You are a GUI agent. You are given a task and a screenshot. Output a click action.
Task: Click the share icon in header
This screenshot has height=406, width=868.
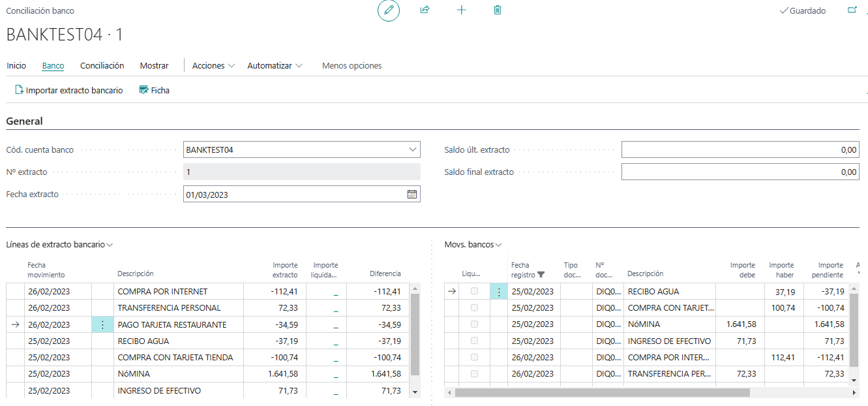(x=425, y=10)
